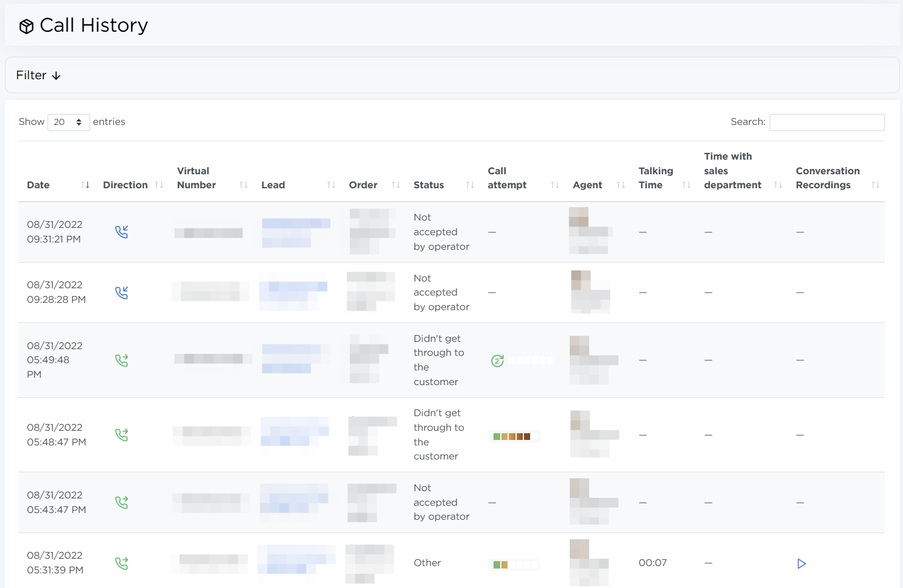This screenshot has height=588, width=903.
Task: Sort table by Agent column
Action: coord(587,185)
